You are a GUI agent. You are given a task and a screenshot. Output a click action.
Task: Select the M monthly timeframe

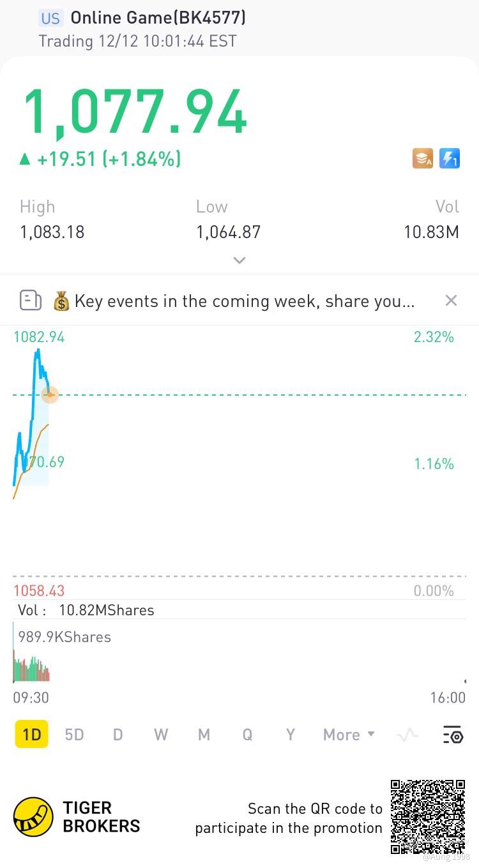click(x=204, y=735)
